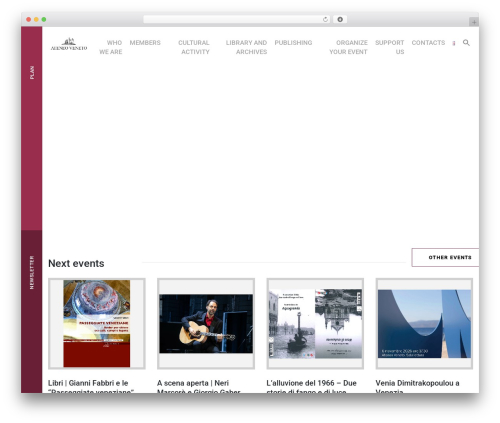Open the 1966 flood event thumbnail

click(x=315, y=324)
